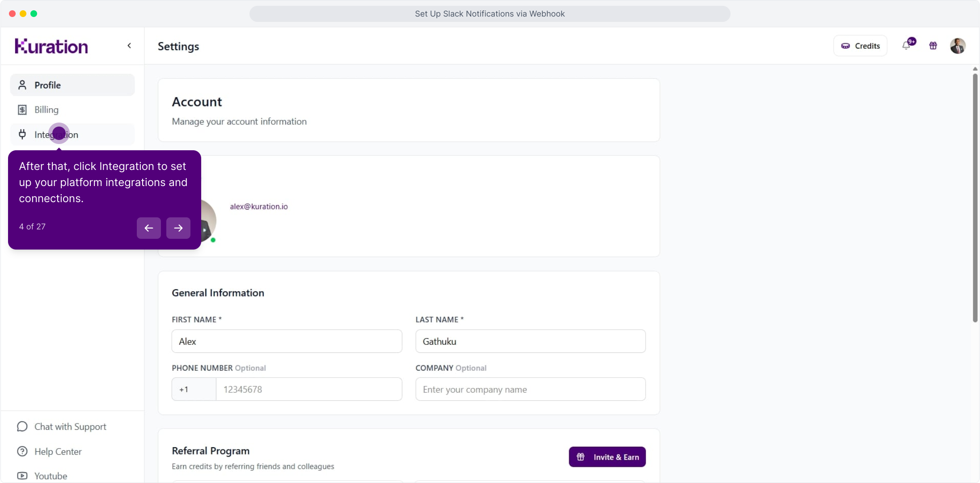Open the Credits button

tap(860, 46)
